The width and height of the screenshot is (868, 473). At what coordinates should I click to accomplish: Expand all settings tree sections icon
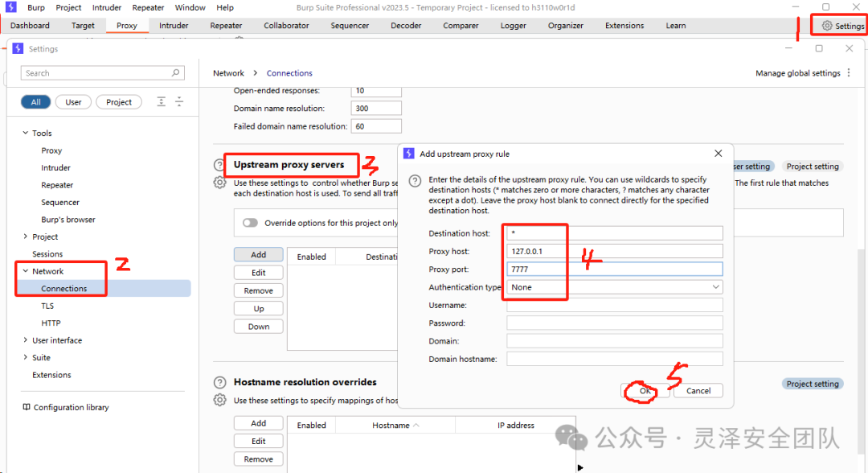click(161, 102)
